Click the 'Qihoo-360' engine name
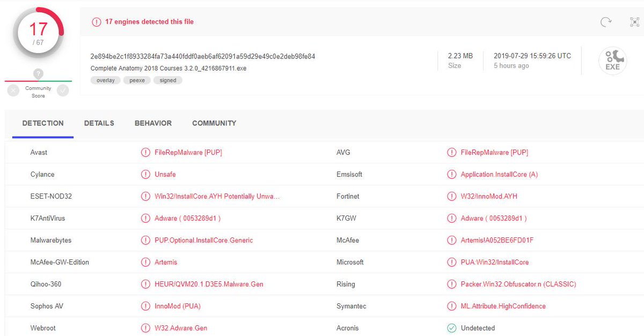Screen dimensions: 644x336 click(46, 285)
